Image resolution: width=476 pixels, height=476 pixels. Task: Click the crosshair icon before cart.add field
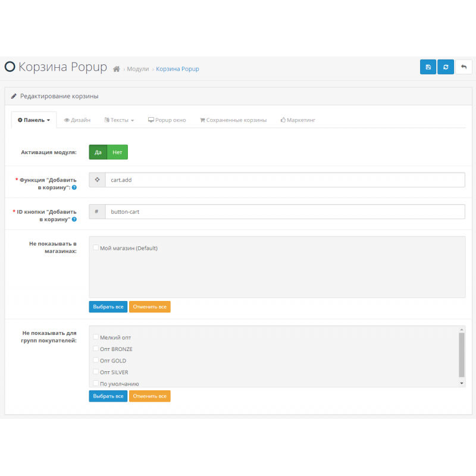pyautogui.click(x=97, y=180)
